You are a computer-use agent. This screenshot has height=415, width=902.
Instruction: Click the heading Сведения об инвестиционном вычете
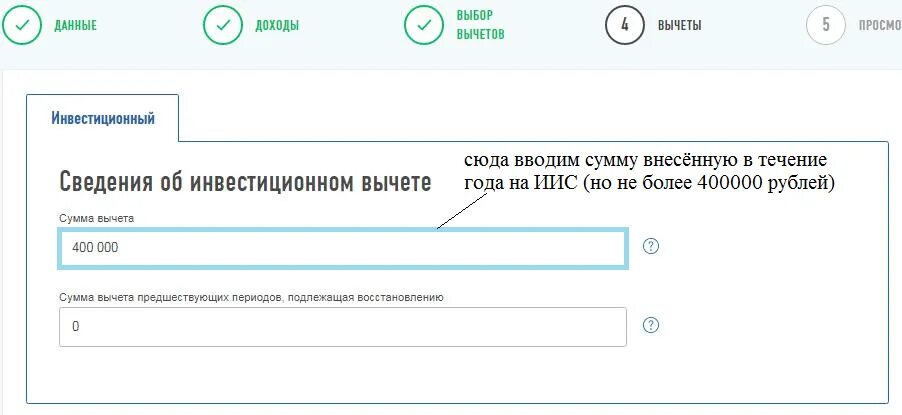coord(245,182)
